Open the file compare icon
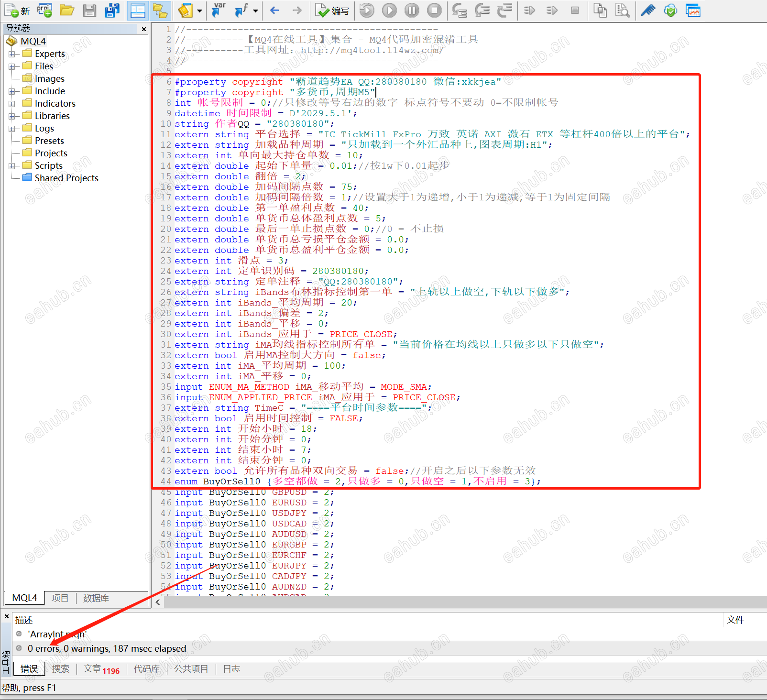Image resolution: width=767 pixels, height=700 pixels. coord(600,11)
